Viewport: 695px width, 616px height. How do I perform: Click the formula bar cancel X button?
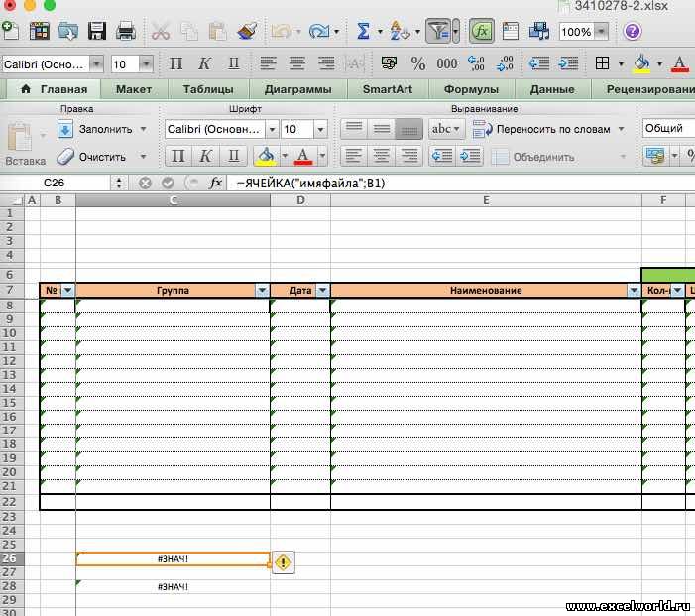coord(145,183)
